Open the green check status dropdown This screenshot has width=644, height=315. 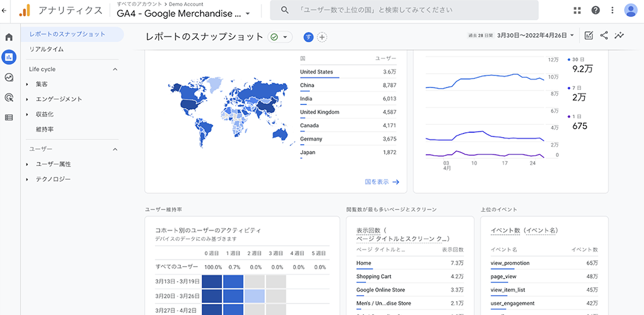[280, 37]
